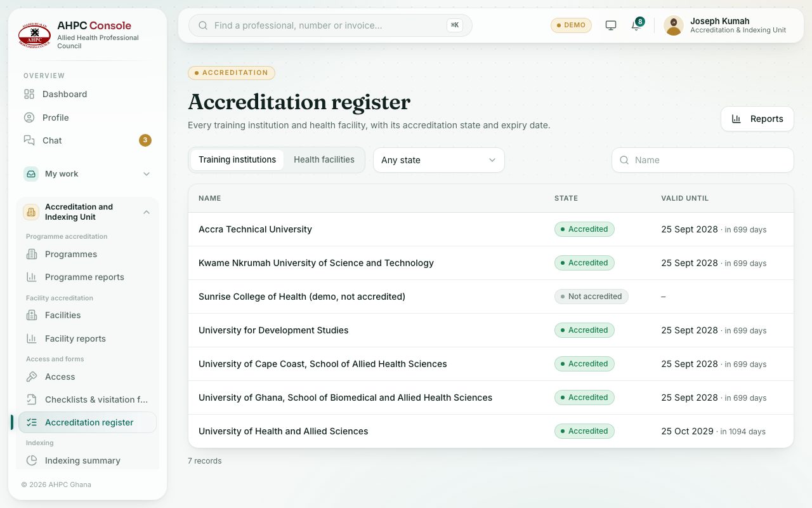
Task: Open the Reports button
Action: tap(757, 119)
